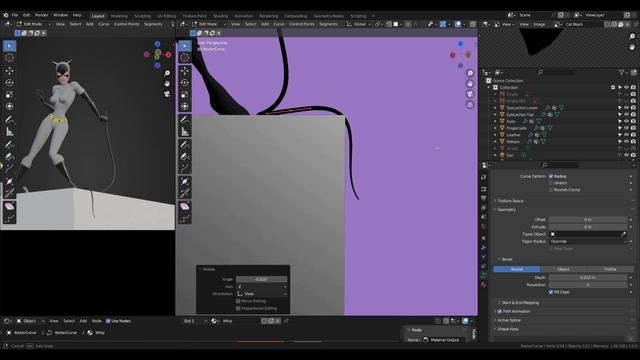Open the Material properties tab
The height and width of the screenshot is (360, 640).
click(x=484, y=284)
